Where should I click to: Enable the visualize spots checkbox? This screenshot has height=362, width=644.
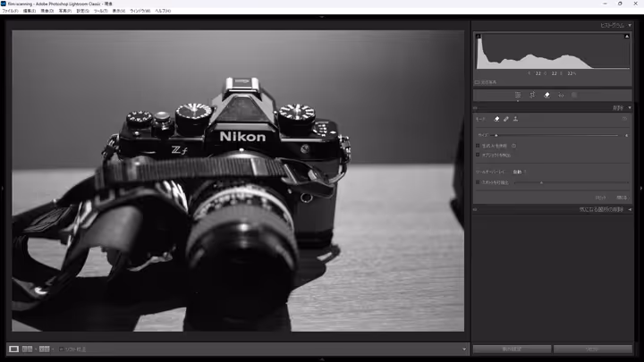(479, 181)
